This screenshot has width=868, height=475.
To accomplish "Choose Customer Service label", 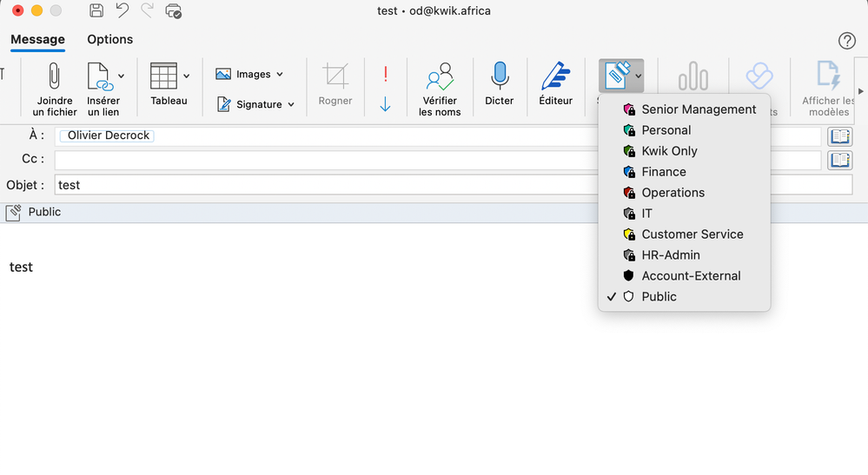I will point(684,234).
